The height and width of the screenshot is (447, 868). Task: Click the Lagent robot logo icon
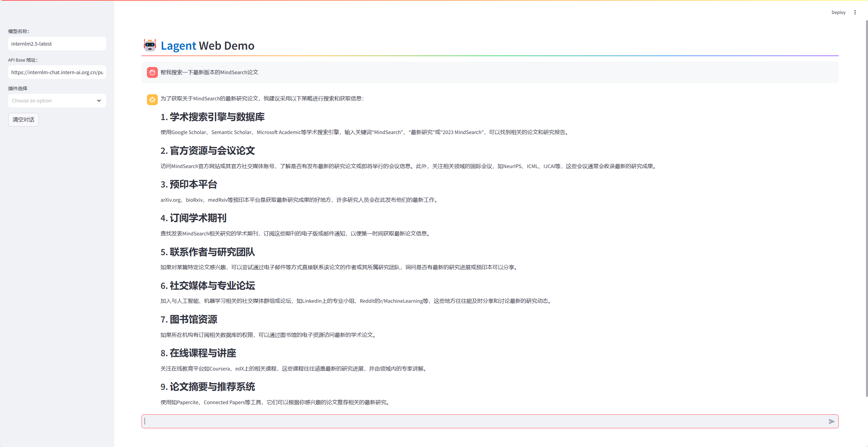click(150, 45)
